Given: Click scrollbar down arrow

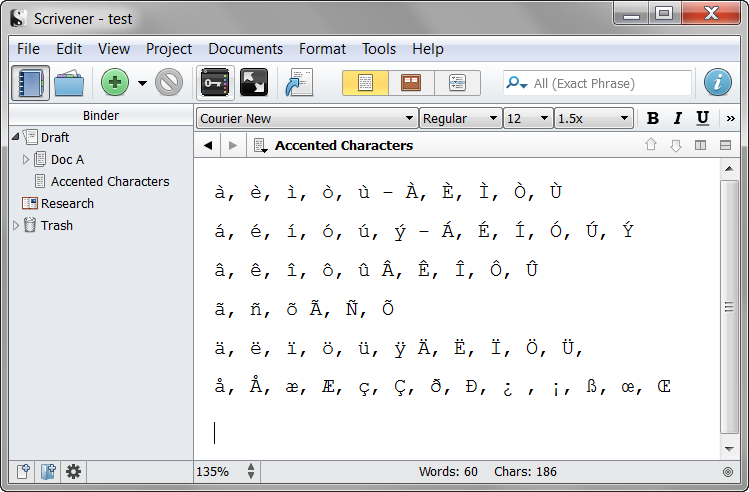Looking at the screenshot, I should click(x=729, y=449).
